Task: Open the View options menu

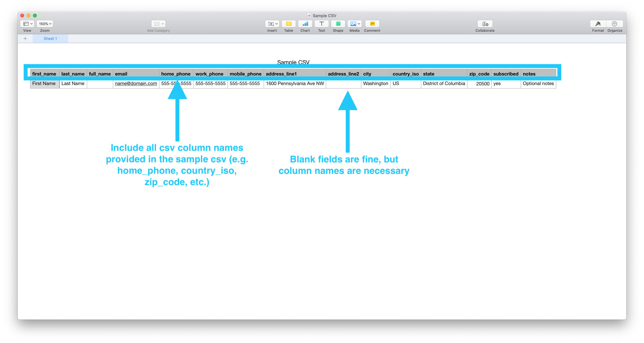Action: (27, 24)
